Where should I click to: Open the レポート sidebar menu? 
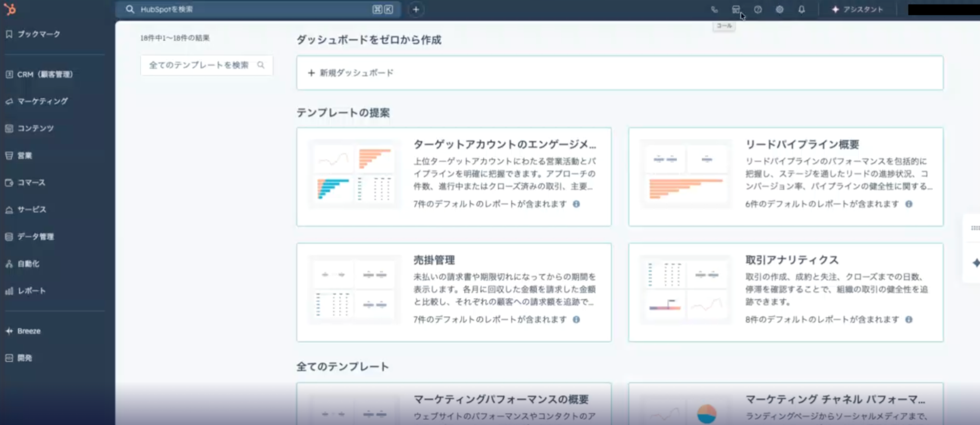[x=31, y=291]
